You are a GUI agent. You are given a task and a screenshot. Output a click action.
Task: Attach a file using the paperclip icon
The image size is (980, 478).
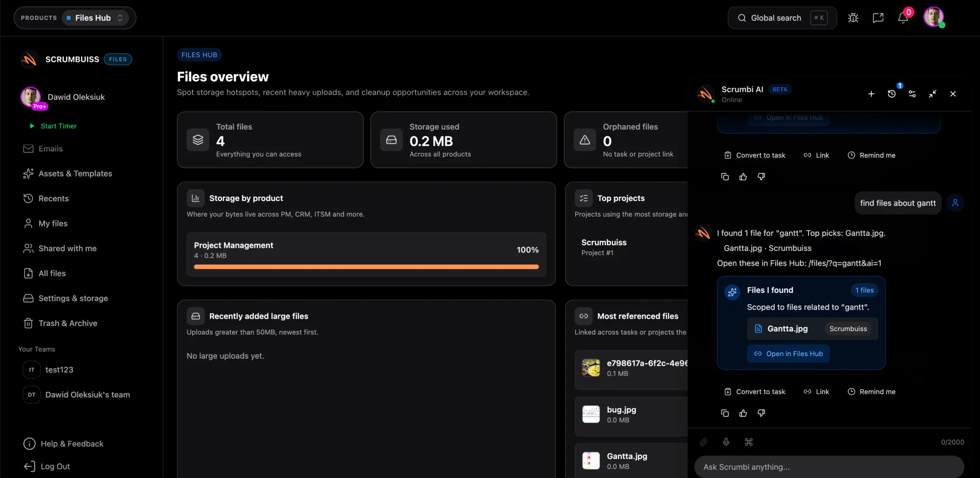point(703,442)
